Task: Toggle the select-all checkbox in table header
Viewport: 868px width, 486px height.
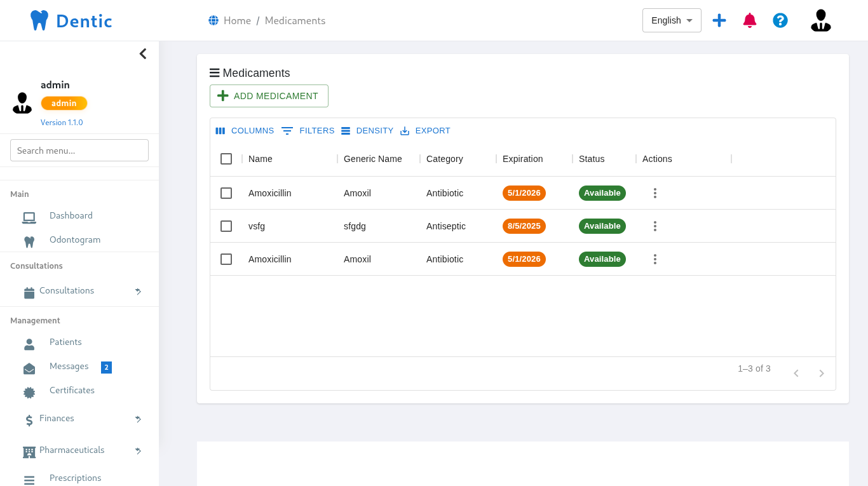Action: tap(226, 159)
